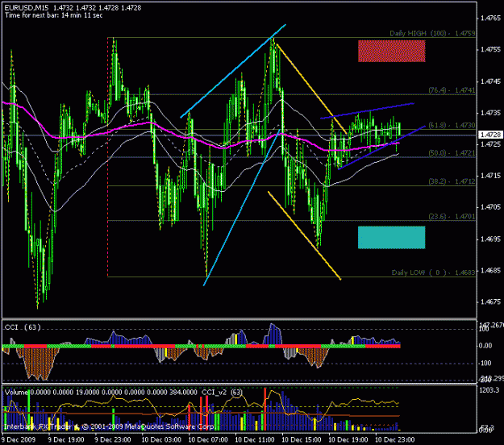The height and width of the screenshot is (445, 504).
Task: Click the 10 Dec 03:00 time label
Action: click(161, 439)
